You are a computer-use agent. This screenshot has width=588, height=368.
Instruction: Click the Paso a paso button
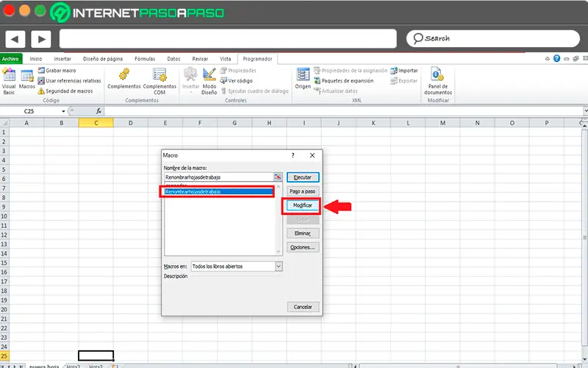[x=303, y=191]
